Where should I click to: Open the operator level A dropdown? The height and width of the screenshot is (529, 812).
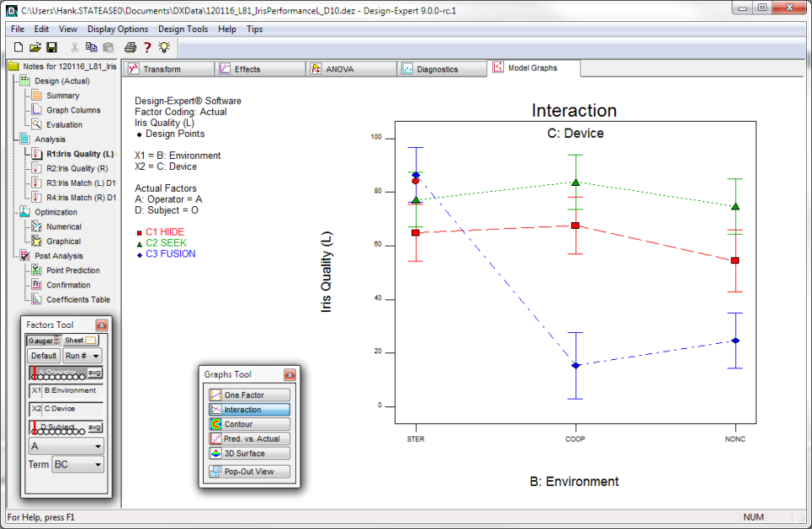[x=66, y=446]
